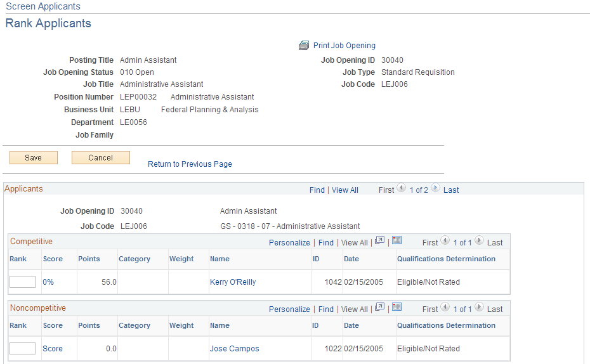Click previous arrow in Competitive grid
Image resolution: width=590 pixels, height=364 pixels.
point(445,240)
